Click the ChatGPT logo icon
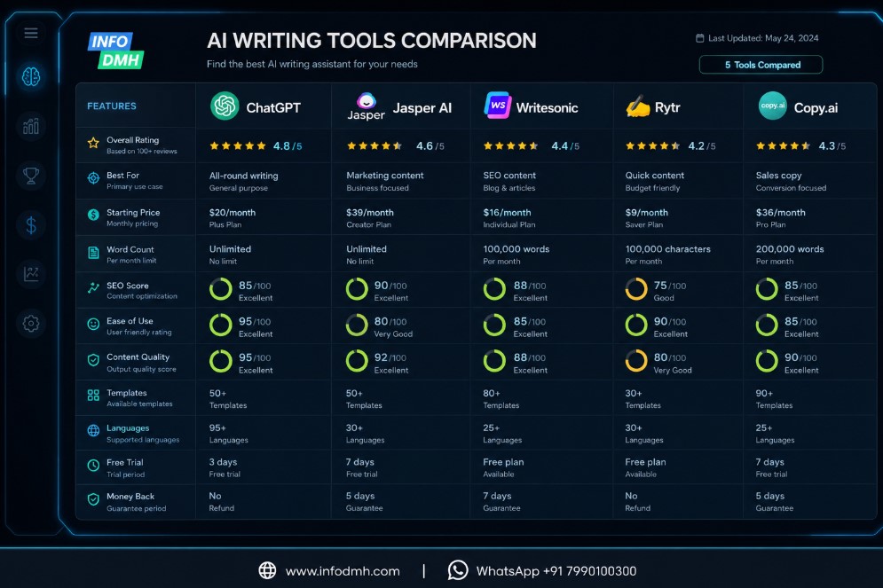Screen dimensions: 883x588 (x=225, y=106)
